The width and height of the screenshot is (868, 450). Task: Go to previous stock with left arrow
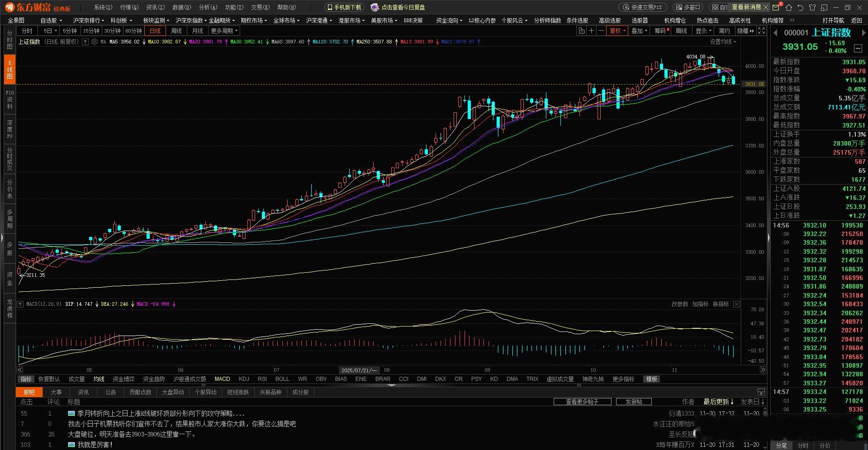coord(775,33)
